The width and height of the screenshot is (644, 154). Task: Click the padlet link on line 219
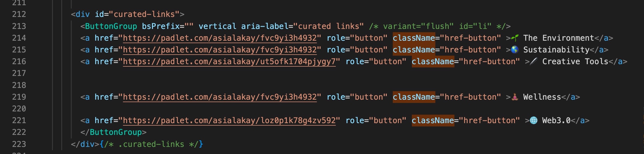click(220, 97)
